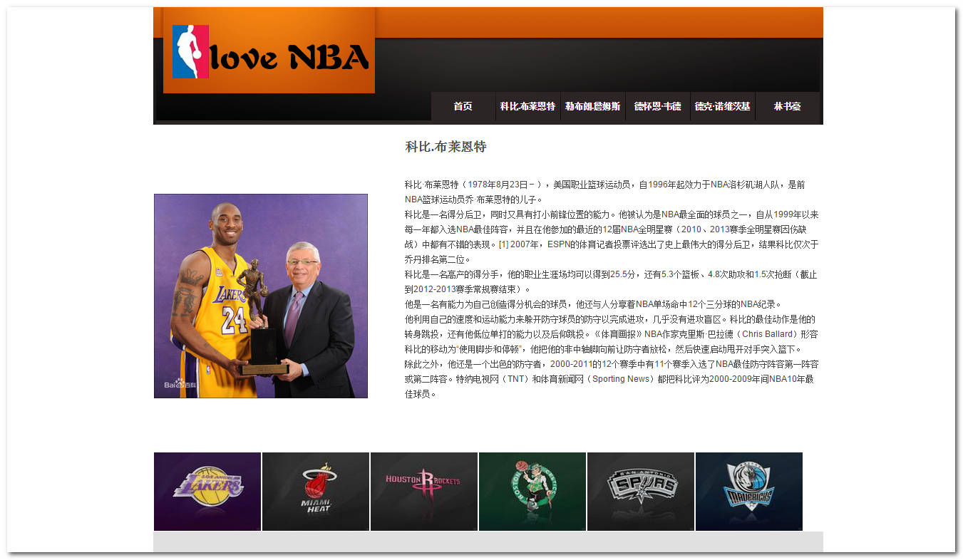Click the '25.5分' scoring average text
The height and width of the screenshot is (560, 963).
[x=622, y=274]
